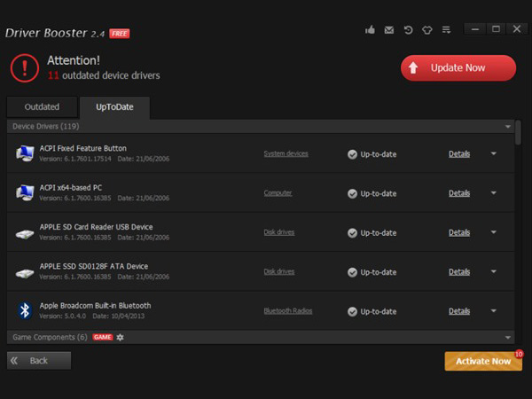Image resolution: width=532 pixels, height=399 pixels.
Task: Click the 'Device Drivers (119)' header label
Action: (x=46, y=127)
